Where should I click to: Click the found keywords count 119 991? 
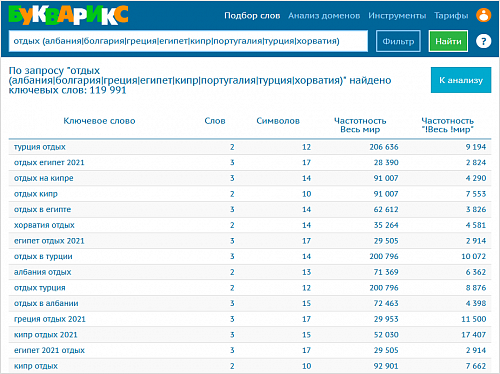[108, 90]
